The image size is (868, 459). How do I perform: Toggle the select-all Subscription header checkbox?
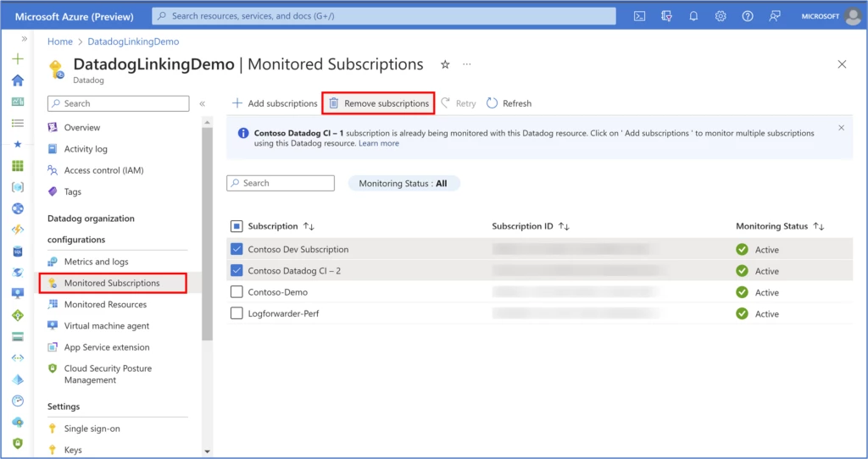[236, 226]
